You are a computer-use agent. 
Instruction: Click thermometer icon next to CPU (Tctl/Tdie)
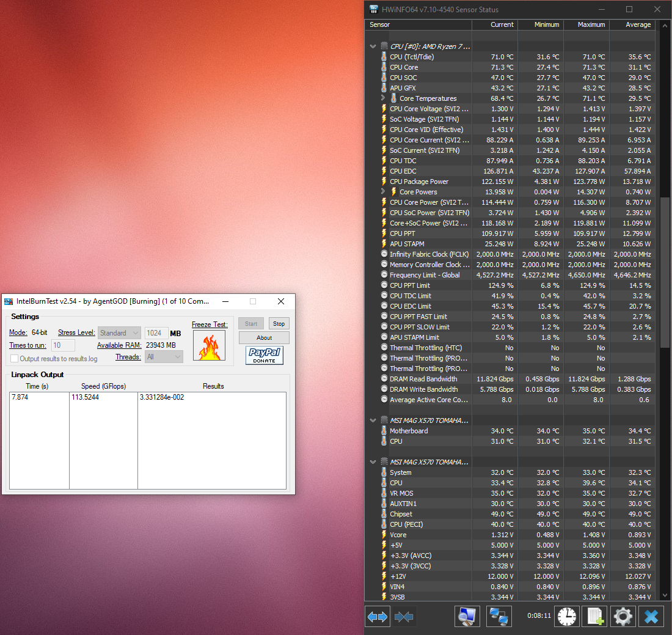[384, 57]
